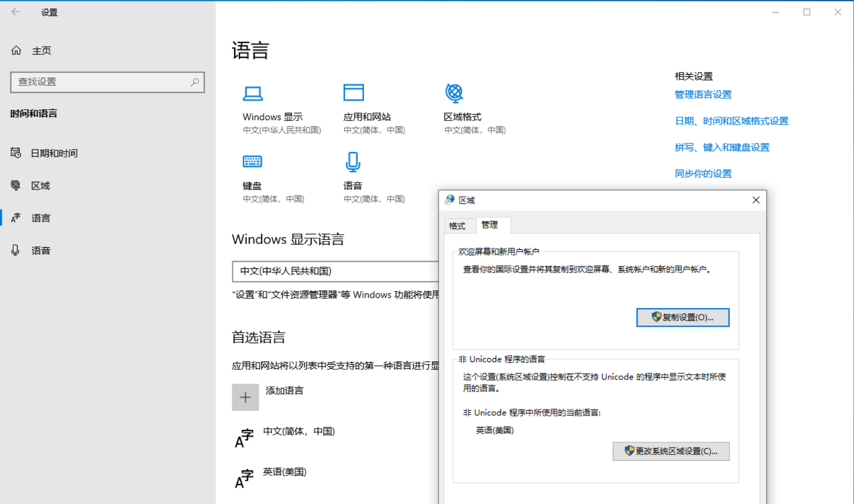This screenshot has width=854, height=504.
Task: Click 英语(美国) current non-Unicode language
Action: 495,430
